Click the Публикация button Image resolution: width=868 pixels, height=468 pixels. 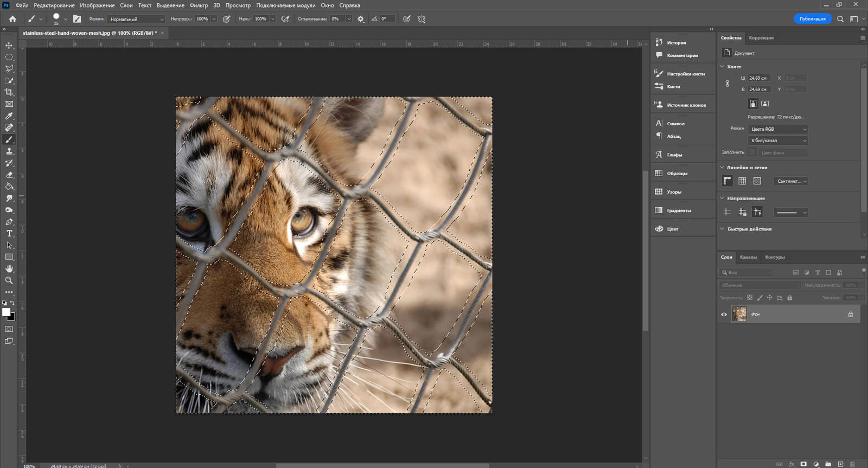pos(812,19)
